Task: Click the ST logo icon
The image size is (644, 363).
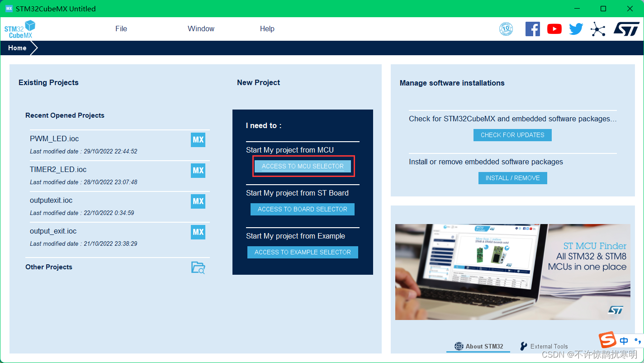Action: pyautogui.click(x=626, y=29)
